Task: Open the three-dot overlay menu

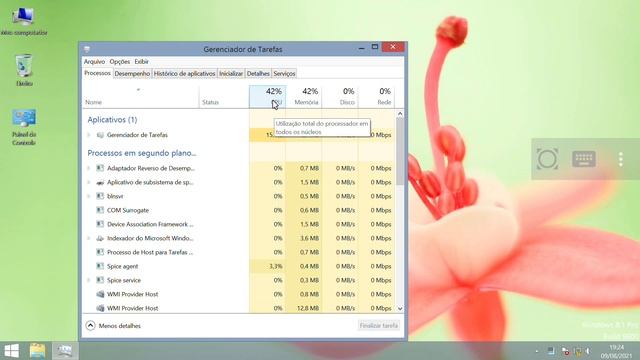Action: click(620, 159)
